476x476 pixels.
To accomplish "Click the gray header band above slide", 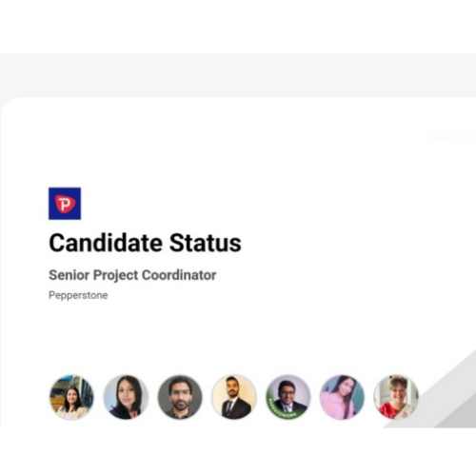I will point(238,75).
